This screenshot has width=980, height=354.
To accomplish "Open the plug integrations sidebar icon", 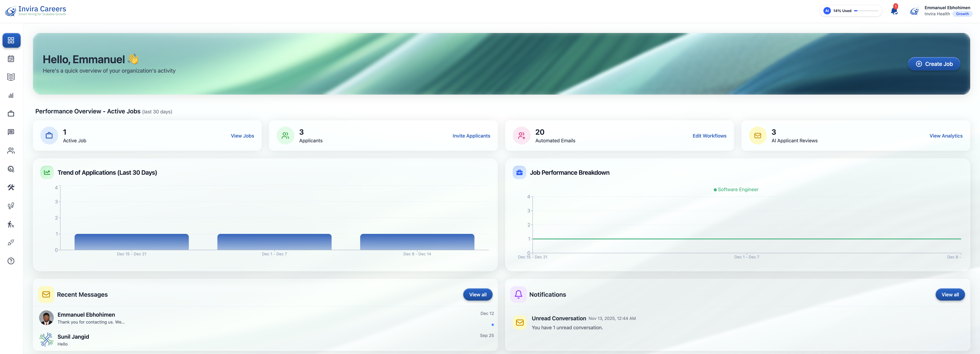I will click(11, 243).
